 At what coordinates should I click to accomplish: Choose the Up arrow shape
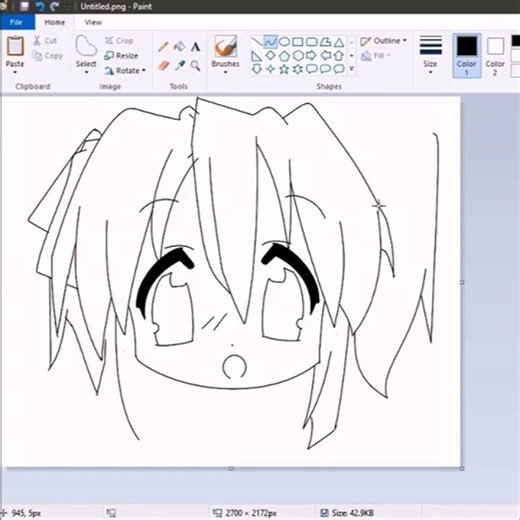point(339,55)
